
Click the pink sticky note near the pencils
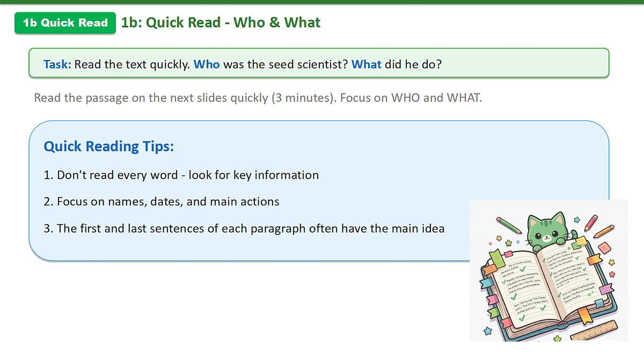604,247
